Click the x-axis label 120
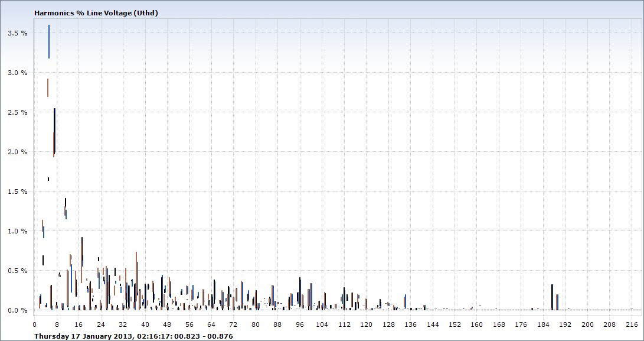 (x=367, y=324)
